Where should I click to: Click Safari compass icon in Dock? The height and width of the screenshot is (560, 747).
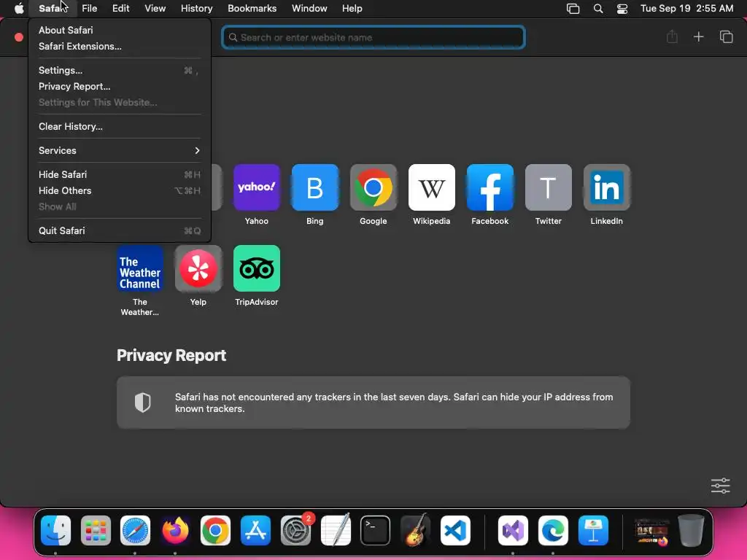pos(135,530)
